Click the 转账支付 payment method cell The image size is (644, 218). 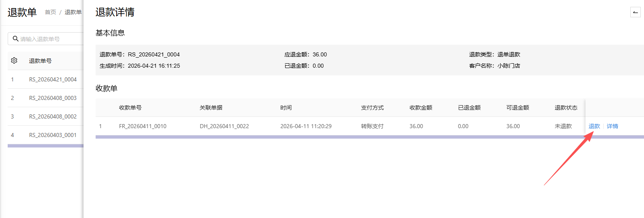(x=372, y=126)
